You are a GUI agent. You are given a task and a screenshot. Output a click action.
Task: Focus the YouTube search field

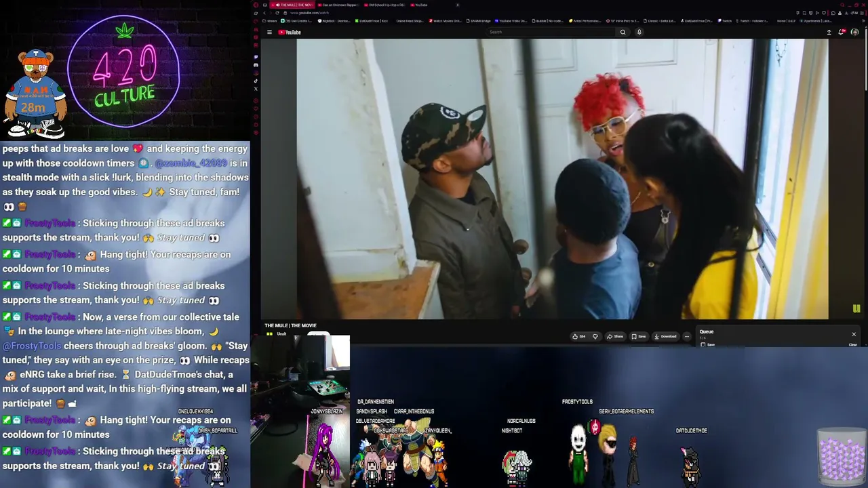[551, 32]
